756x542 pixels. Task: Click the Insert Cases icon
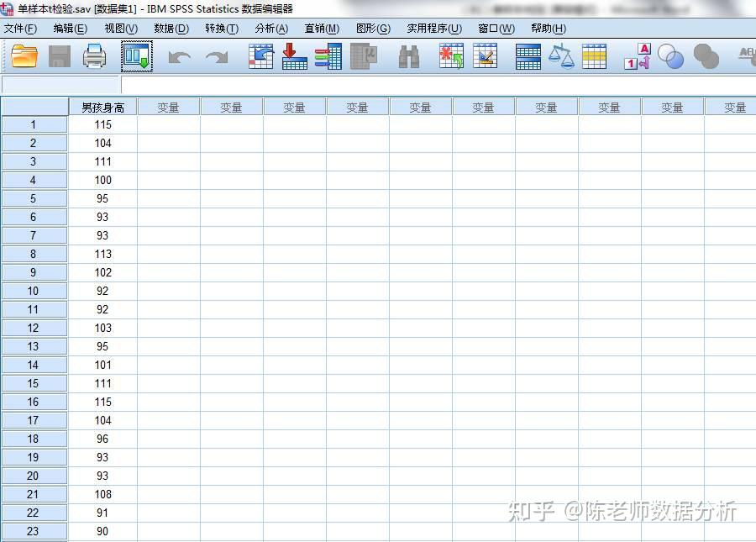pyautogui.click(x=451, y=55)
